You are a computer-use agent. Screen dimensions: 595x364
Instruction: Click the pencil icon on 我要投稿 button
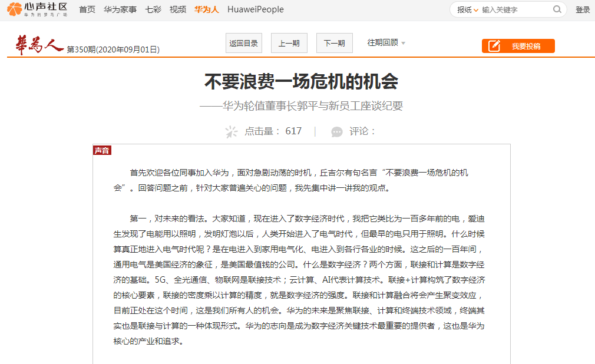click(495, 45)
